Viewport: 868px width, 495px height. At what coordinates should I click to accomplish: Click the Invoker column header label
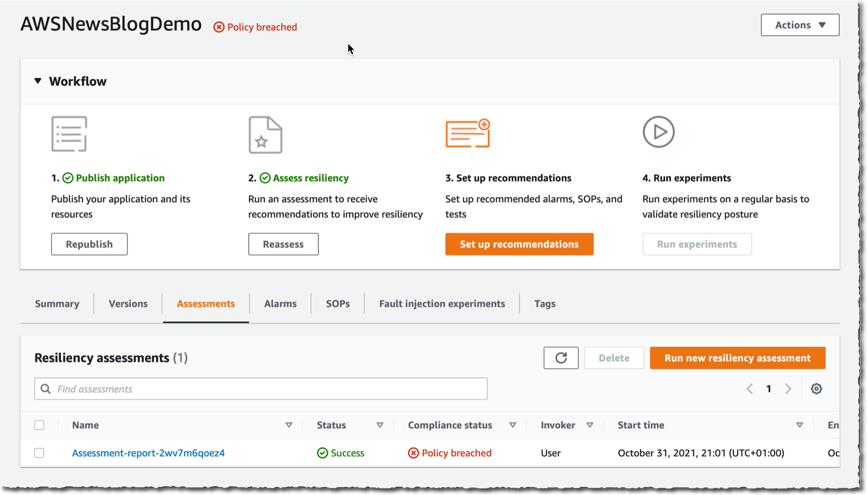click(558, 425)
